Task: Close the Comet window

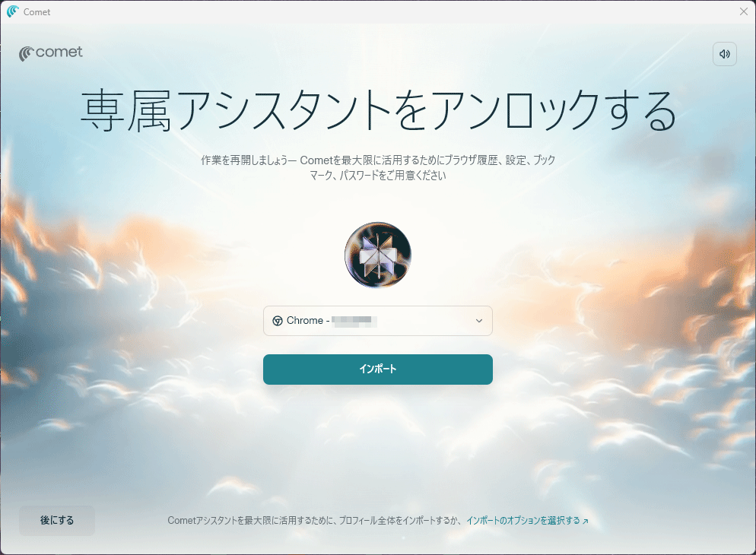Action: pyautogui.click(x=744, y=11)
